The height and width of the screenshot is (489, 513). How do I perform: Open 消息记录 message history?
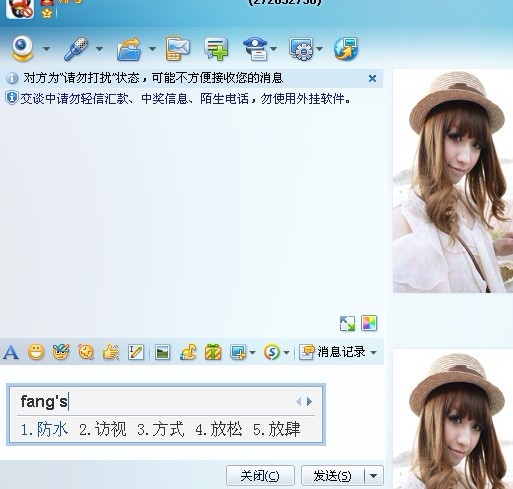pyautogui.click(x=332, y=352)
